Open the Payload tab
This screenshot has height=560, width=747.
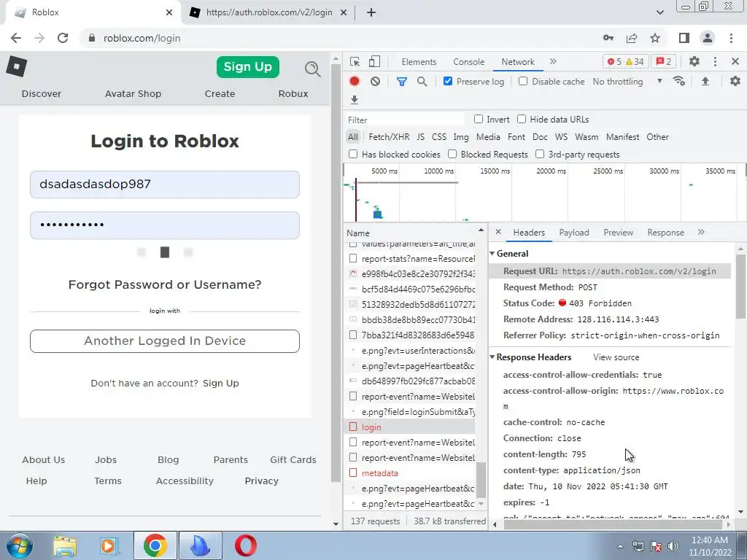pos(573,233)
